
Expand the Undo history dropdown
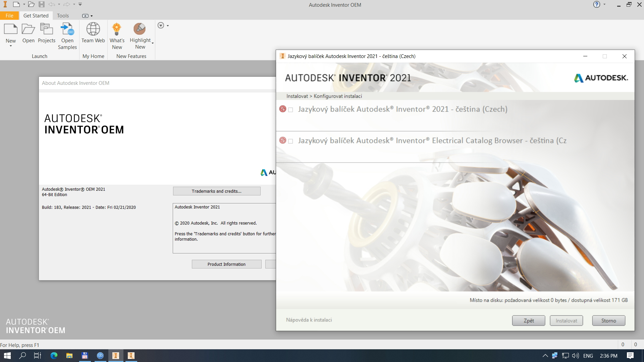coord(59,4)
